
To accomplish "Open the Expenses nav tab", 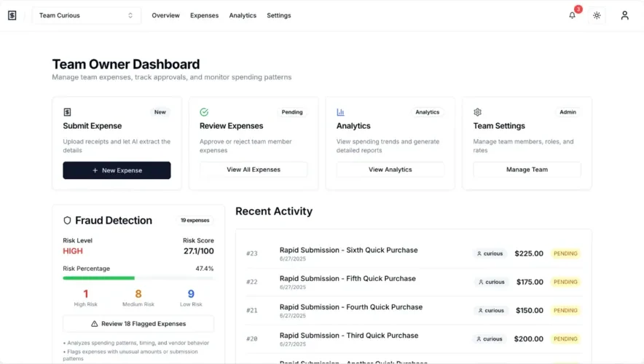I will pos(204,15).
